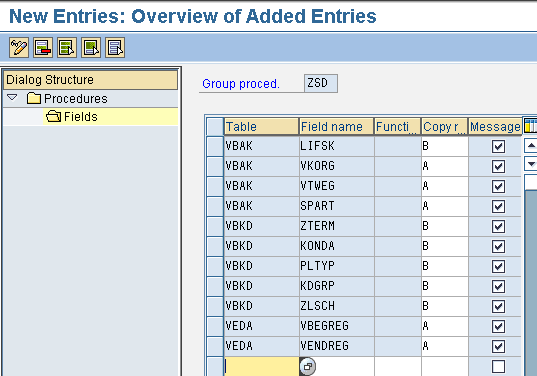The height and width of the screenshot is (376, 537).
Task: Uncheck Message checkbox for LIFSK row
Action: tap(498, 146)
